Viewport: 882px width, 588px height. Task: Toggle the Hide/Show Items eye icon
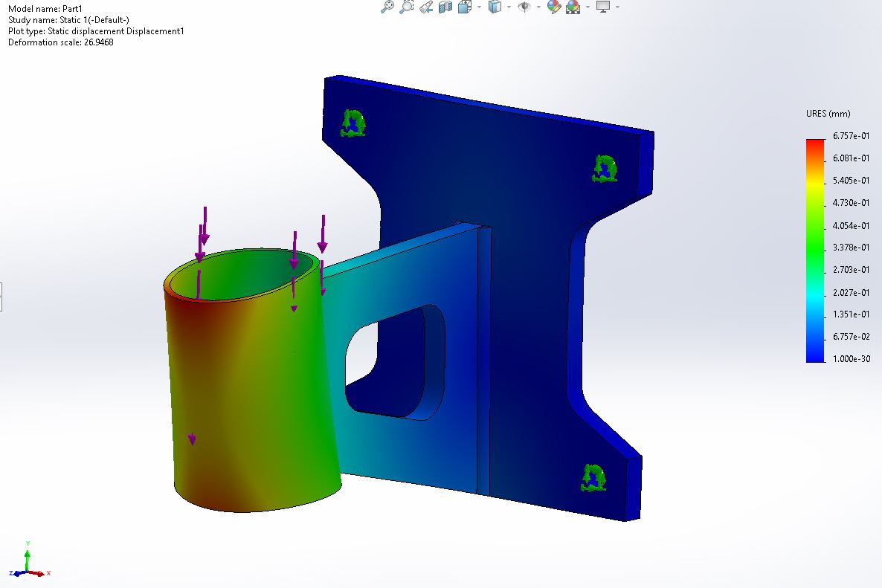524,7
